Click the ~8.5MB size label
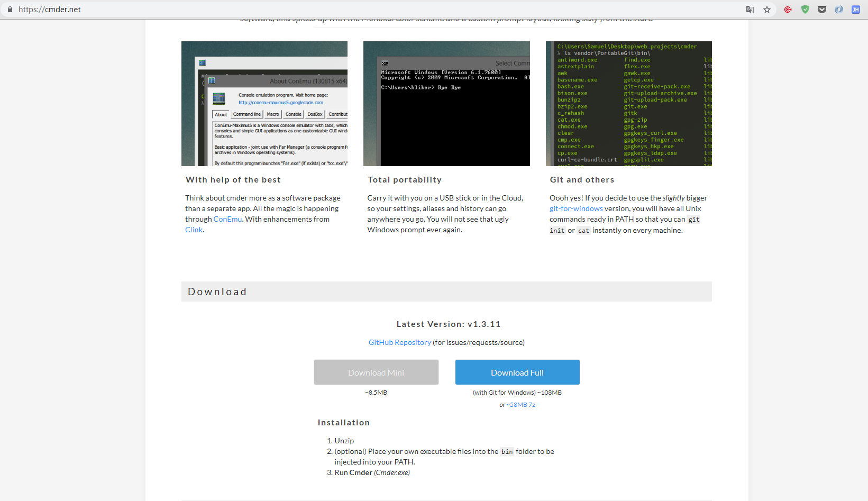Screen dimensions: 868x501 click(x=376, y=393)
